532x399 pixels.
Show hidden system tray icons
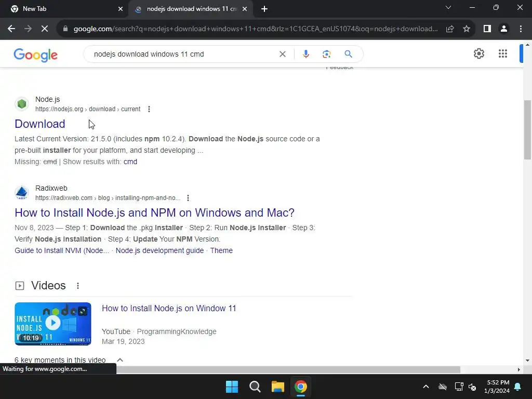(x=426, y=387)
